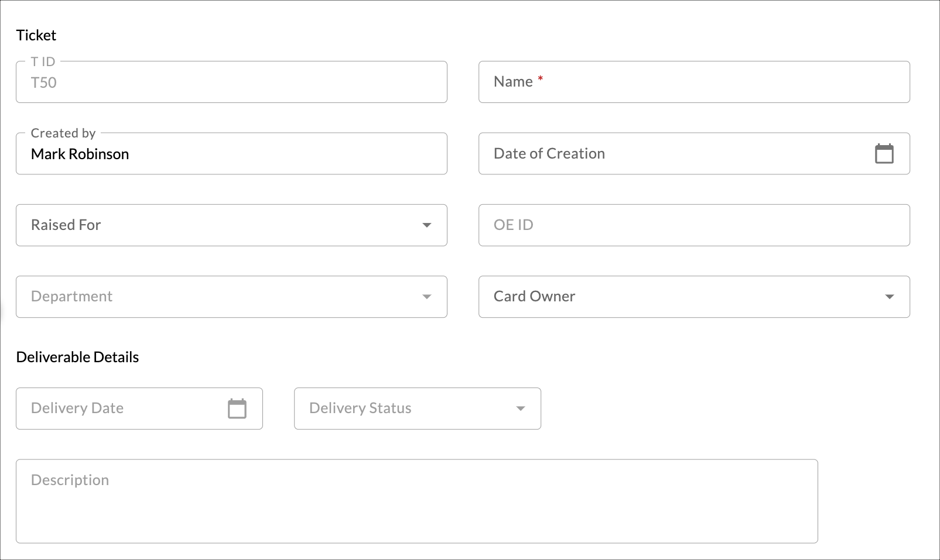Open the Delivery Status dropdown arrow
This screenshot has height=560, width=940.
(x=520, y=408)
